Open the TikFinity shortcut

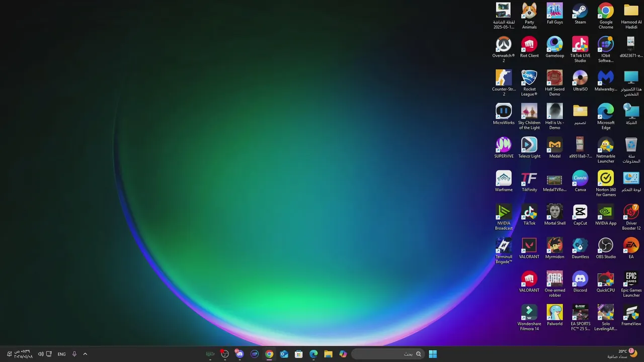529,182
